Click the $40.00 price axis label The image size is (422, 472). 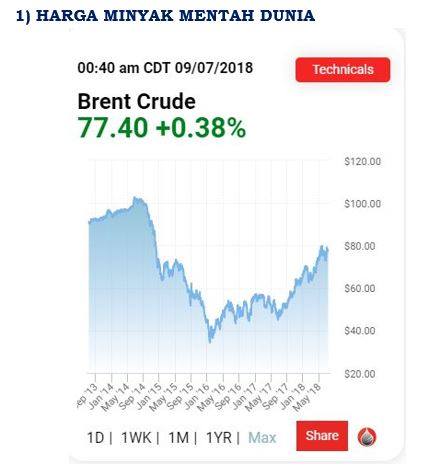tap(360, 331)
